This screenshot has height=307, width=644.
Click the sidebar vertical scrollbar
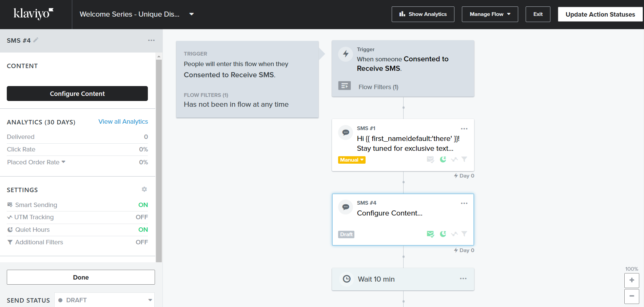tap(159, 161)
